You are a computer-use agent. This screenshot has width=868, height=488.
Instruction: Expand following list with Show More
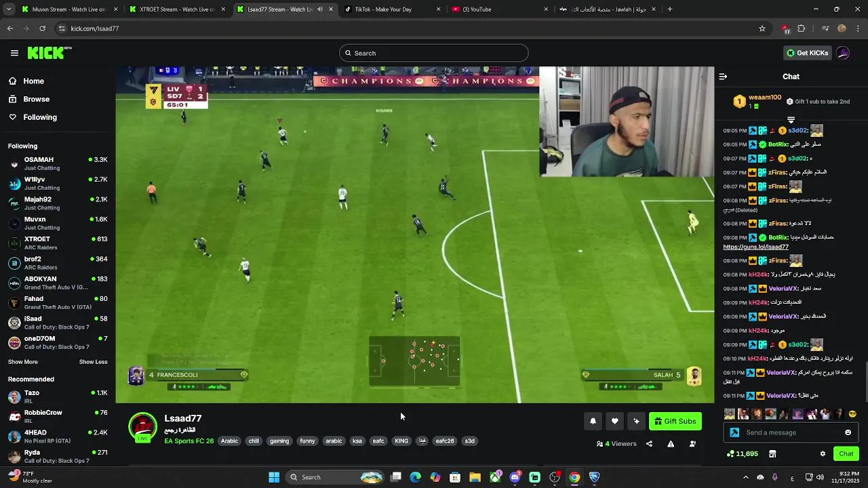point(23,362)
